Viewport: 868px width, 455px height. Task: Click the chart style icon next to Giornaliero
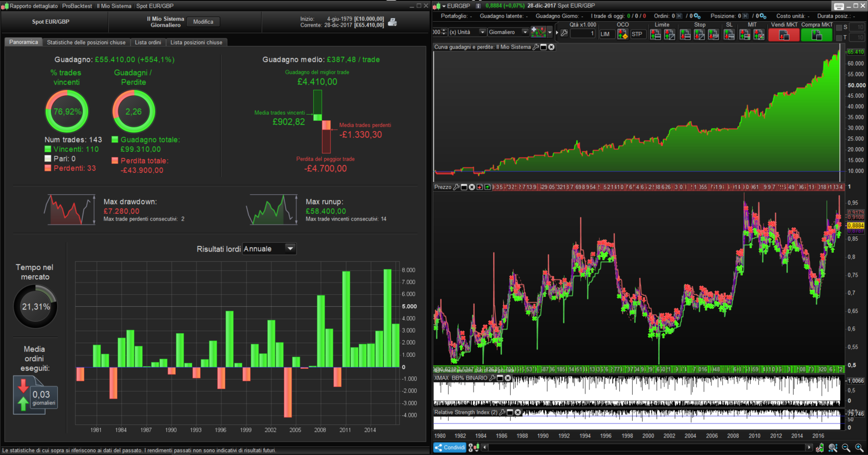pyautogui.click(x=538, y=32)
